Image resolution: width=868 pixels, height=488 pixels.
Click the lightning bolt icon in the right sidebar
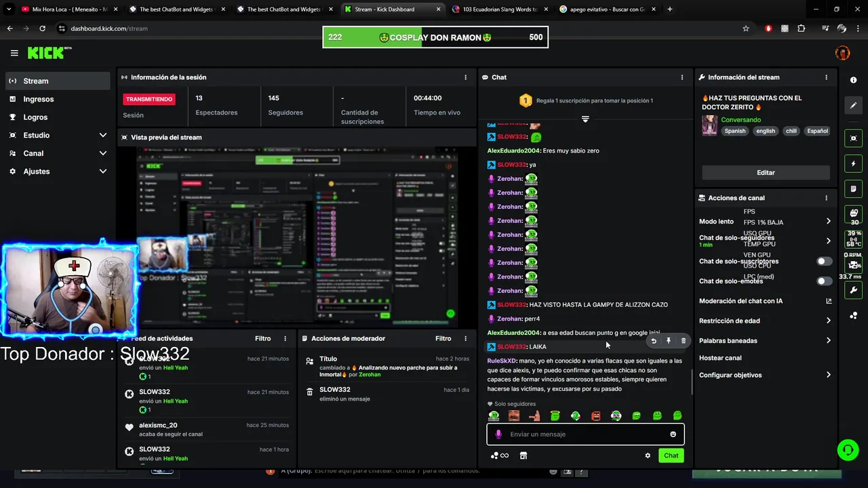point(853,164)
